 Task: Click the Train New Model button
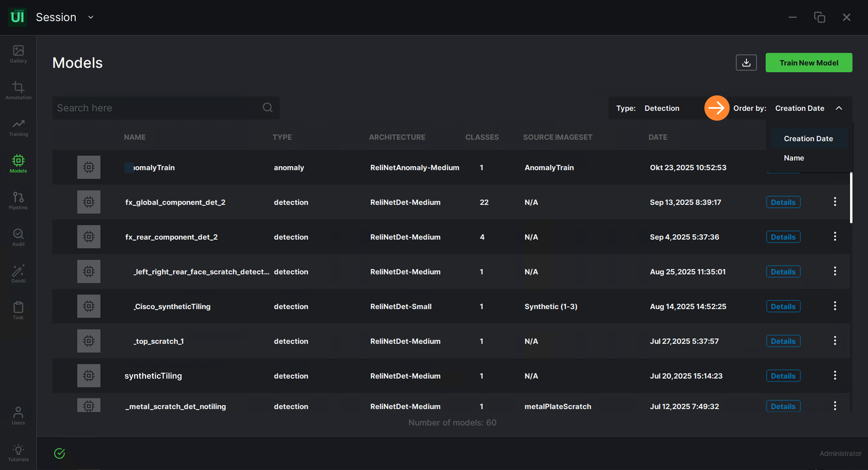808,63
